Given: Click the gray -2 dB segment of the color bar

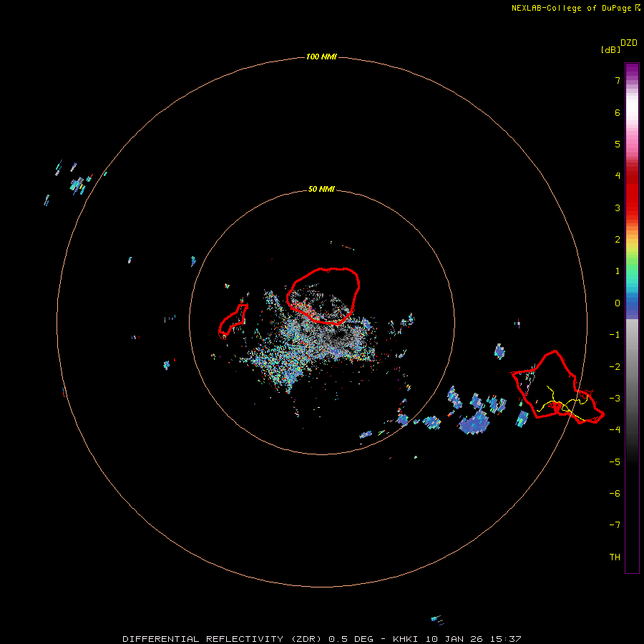Looking at the screenshot, I should pos(632,367).
